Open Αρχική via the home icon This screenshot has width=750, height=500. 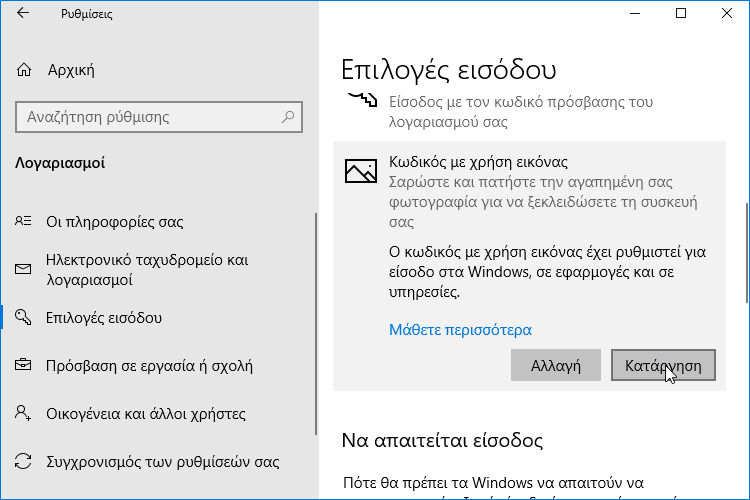tap(24, 70)
